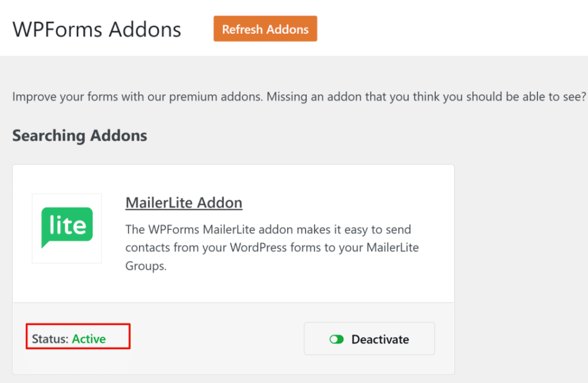The image size is (588, 383).
Task: Click the WPForms Addons page heading
Action: [x=96, y=29]
